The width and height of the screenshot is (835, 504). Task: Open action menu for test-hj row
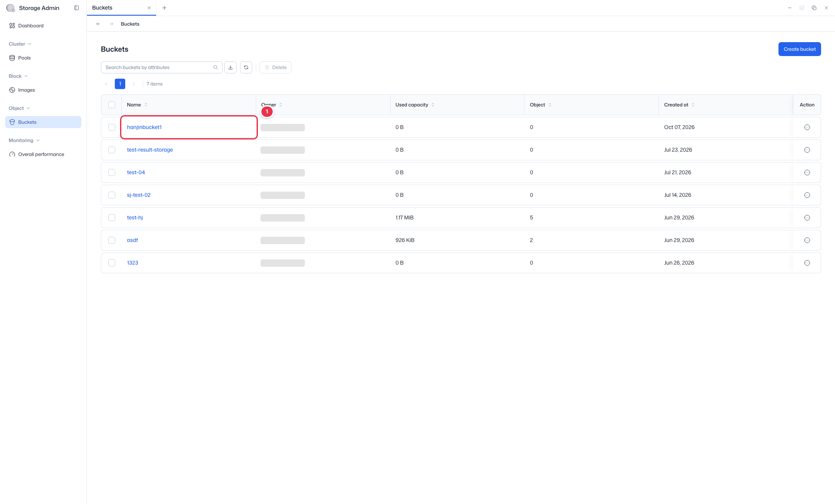click(807, 218)
